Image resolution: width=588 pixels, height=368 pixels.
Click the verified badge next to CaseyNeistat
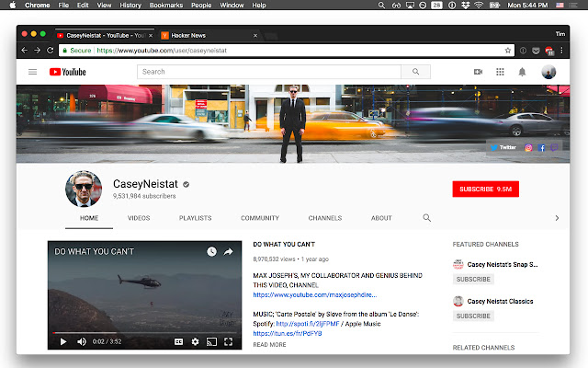point(186,184)
